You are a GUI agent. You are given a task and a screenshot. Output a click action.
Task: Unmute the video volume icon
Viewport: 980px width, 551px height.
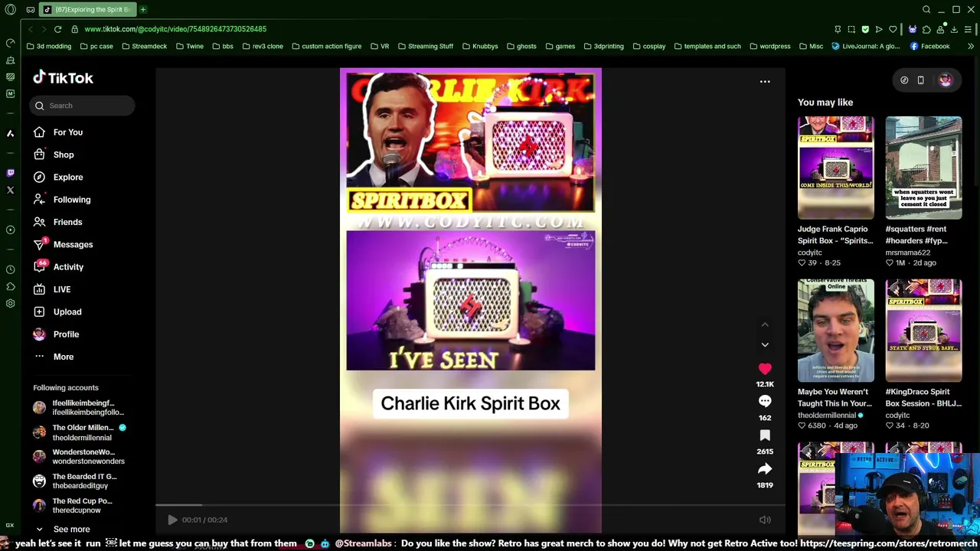(x=765, y=520)
